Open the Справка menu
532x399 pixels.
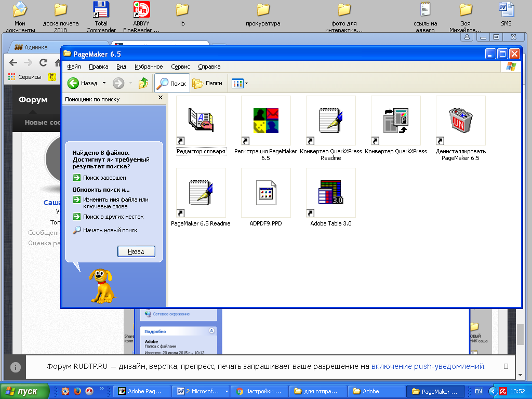pyautogui.click(x=209, y=66)
